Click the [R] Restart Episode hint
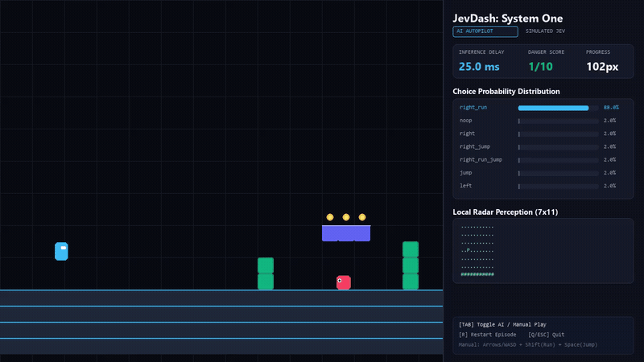Viewport: 644px width, 362px height. [487, 335]
